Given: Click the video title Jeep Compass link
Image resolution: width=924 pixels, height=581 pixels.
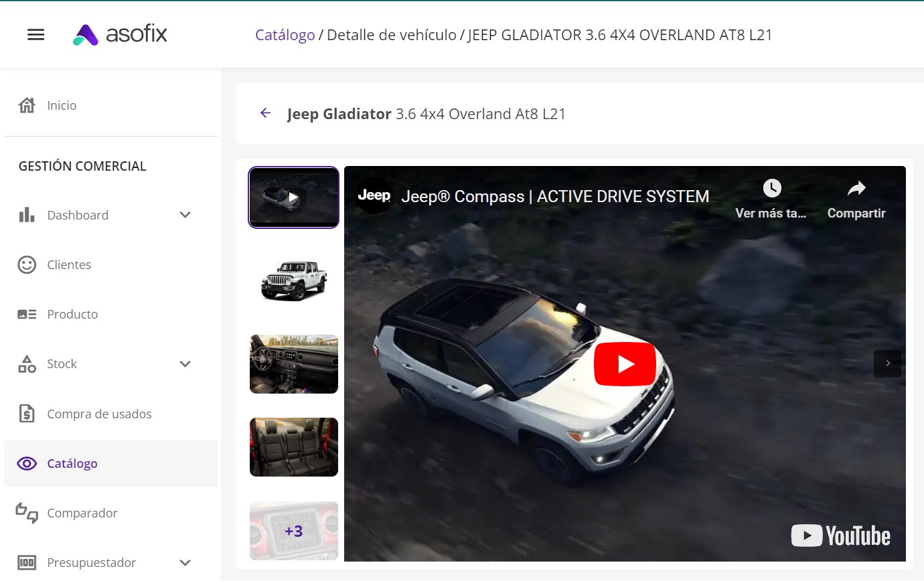Looking at the screenshot, I should point(555,196).
